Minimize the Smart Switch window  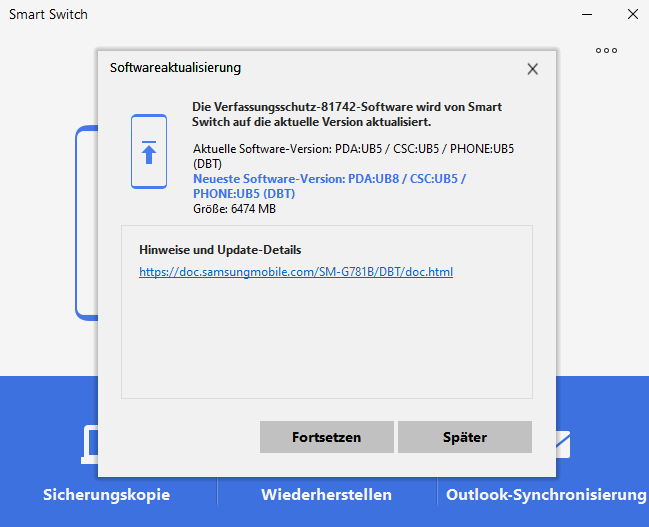click(x=587, y=14)
